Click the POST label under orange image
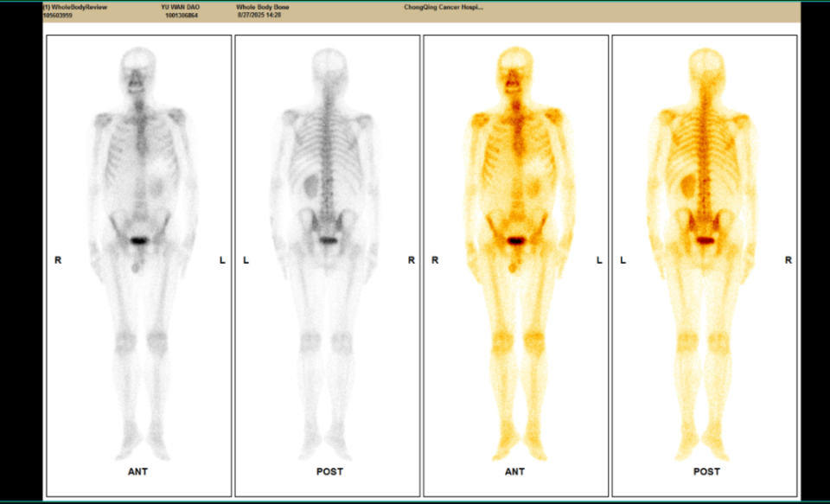Image resolution: width=830 pixels, height=504 pixels. click(705, 472)
